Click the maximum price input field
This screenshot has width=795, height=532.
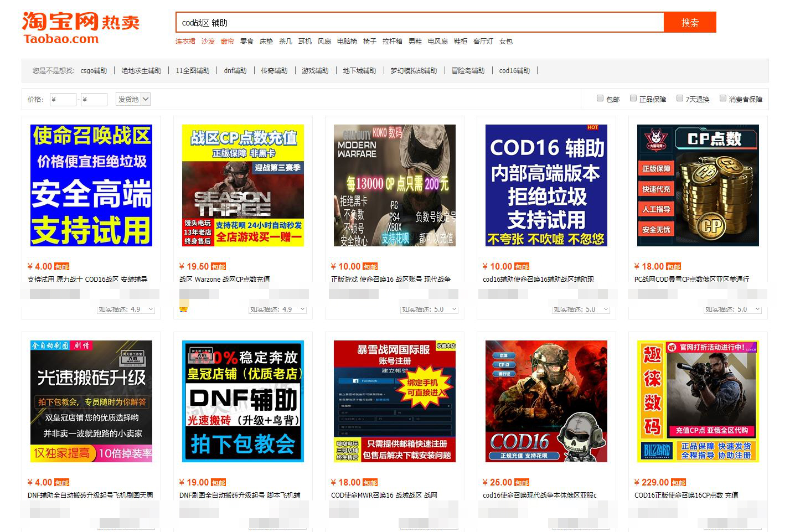click(94, 100)
